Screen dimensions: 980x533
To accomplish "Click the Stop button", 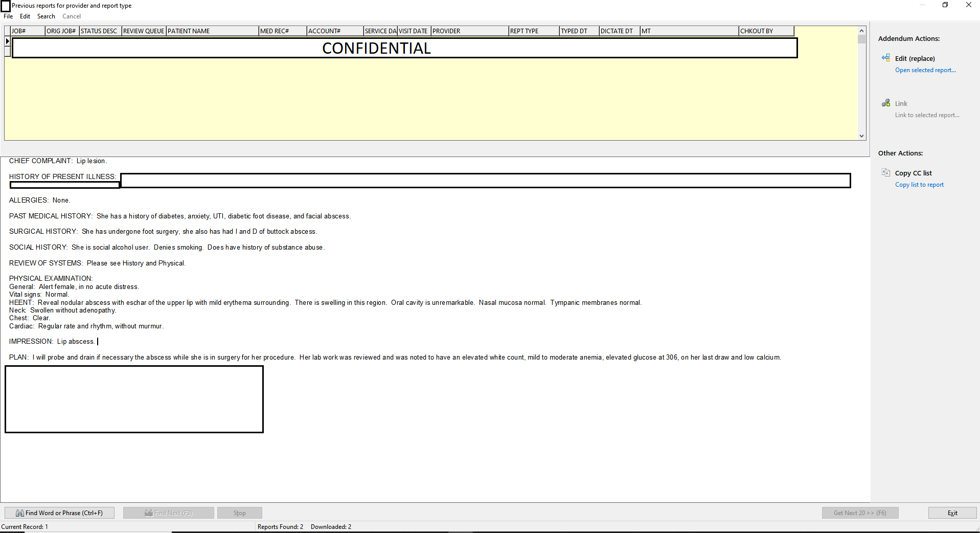I will tap(240, 513).
